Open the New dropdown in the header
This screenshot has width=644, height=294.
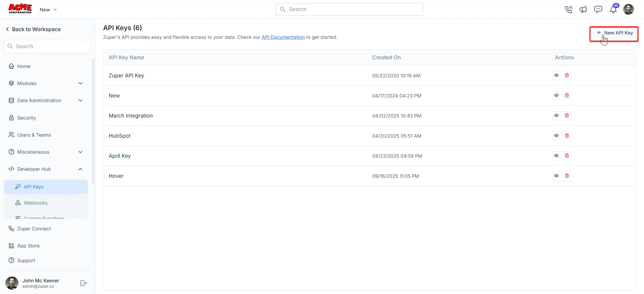(48, 10)
